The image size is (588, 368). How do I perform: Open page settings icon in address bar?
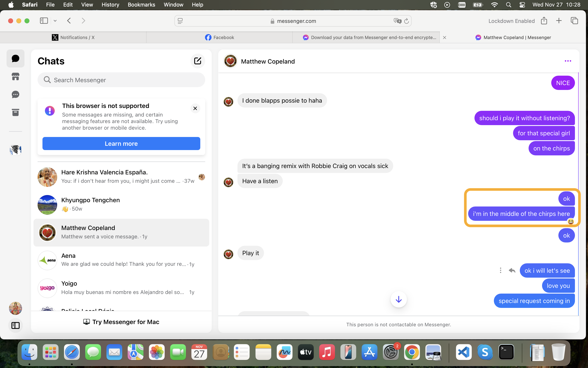180,21
